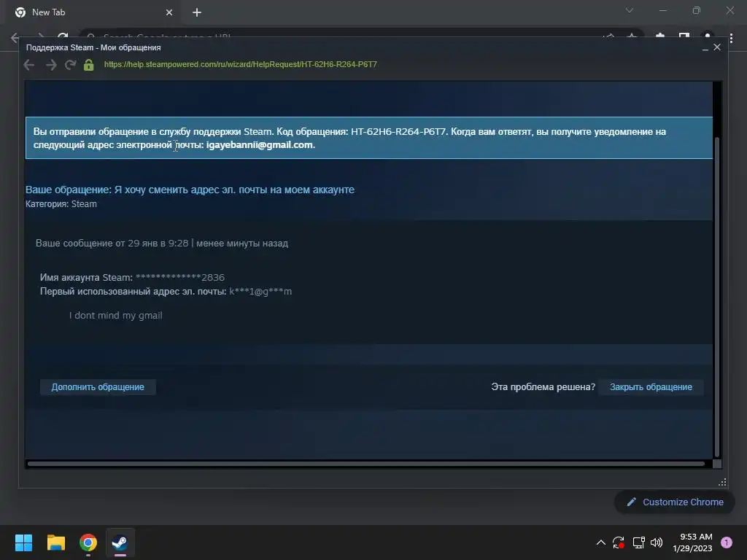The height and width of the screenshot is (560, 747).
Task: Reload the Steam support page
Action: 71,65
